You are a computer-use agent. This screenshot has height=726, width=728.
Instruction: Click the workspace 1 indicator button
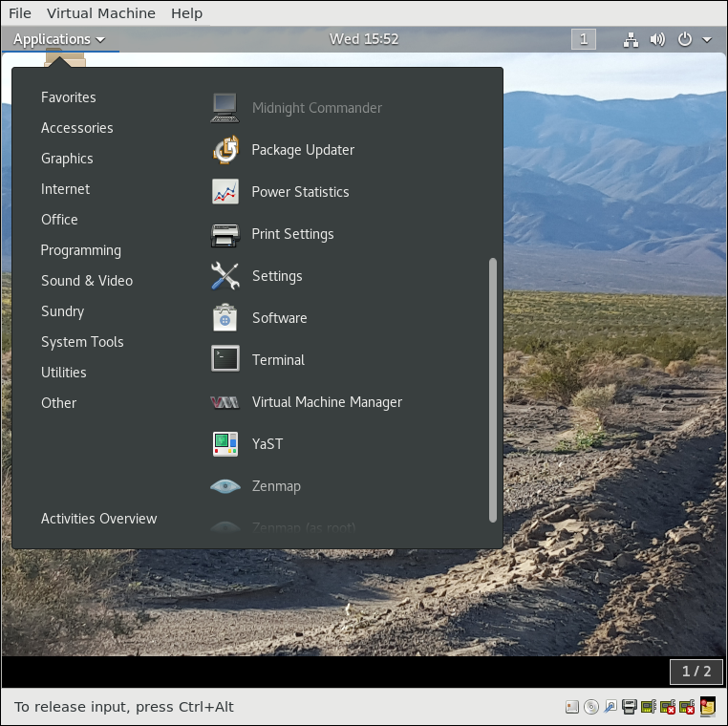tap(584, 39)
